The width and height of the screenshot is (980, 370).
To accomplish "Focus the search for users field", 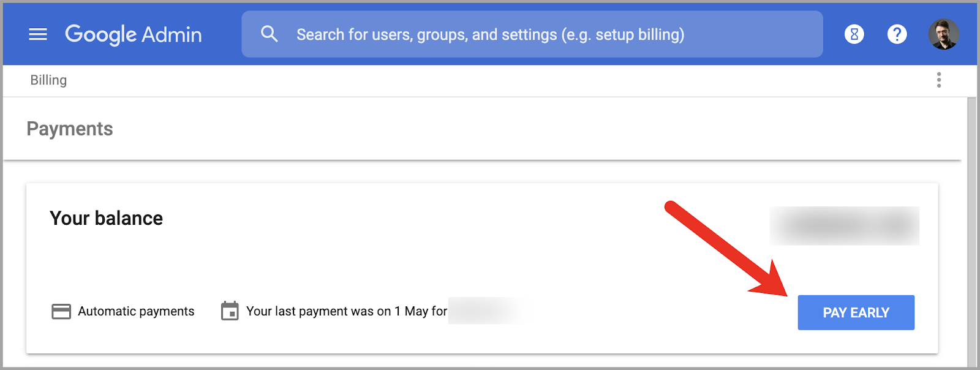I will point(532,34).
